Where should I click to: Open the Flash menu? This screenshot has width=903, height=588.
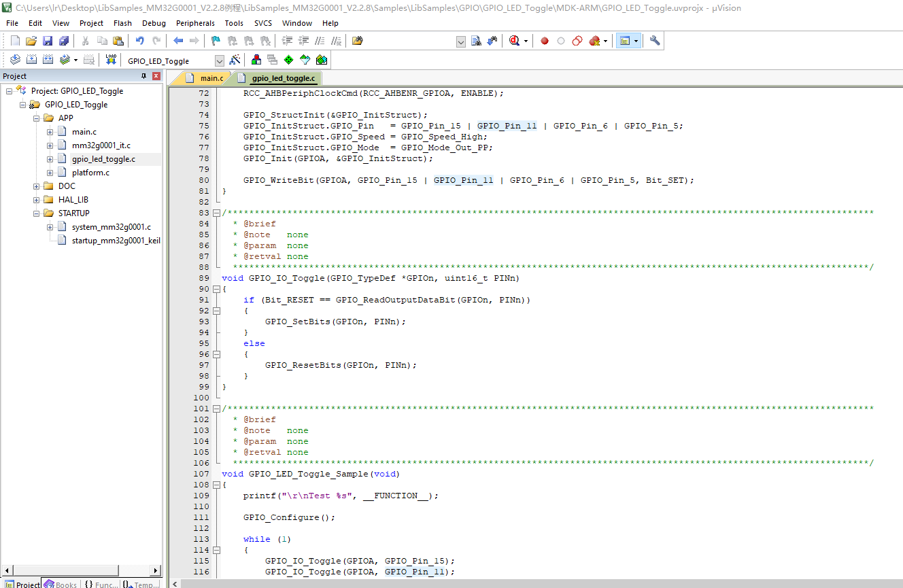pyautogui.click(x=123, y=23)
